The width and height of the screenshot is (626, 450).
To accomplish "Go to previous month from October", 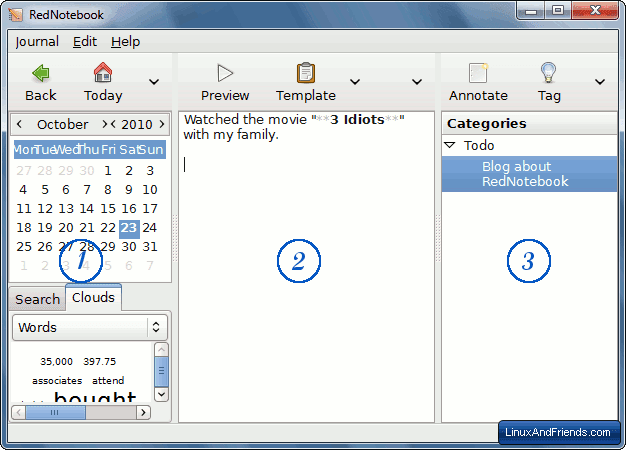I will click(x=19, y=124).
